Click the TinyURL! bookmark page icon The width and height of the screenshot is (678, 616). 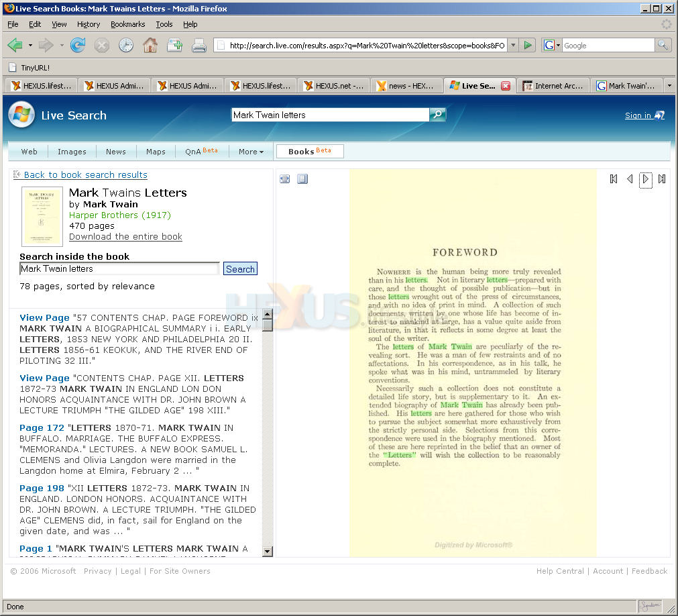pyautogui.click(x=13, y=68)
